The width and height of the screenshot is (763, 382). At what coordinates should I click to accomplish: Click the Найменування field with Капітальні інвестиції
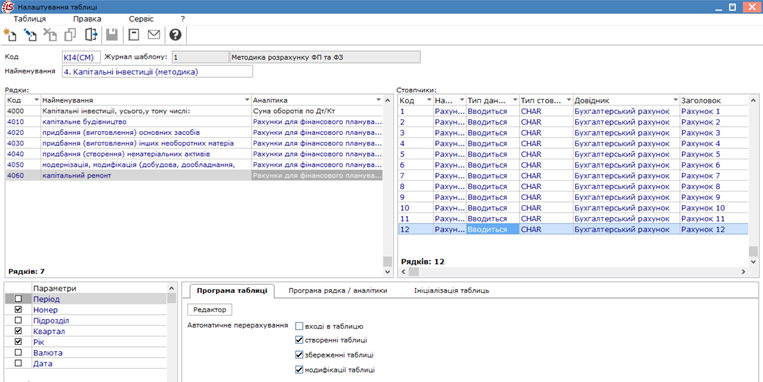pos(157,72)
